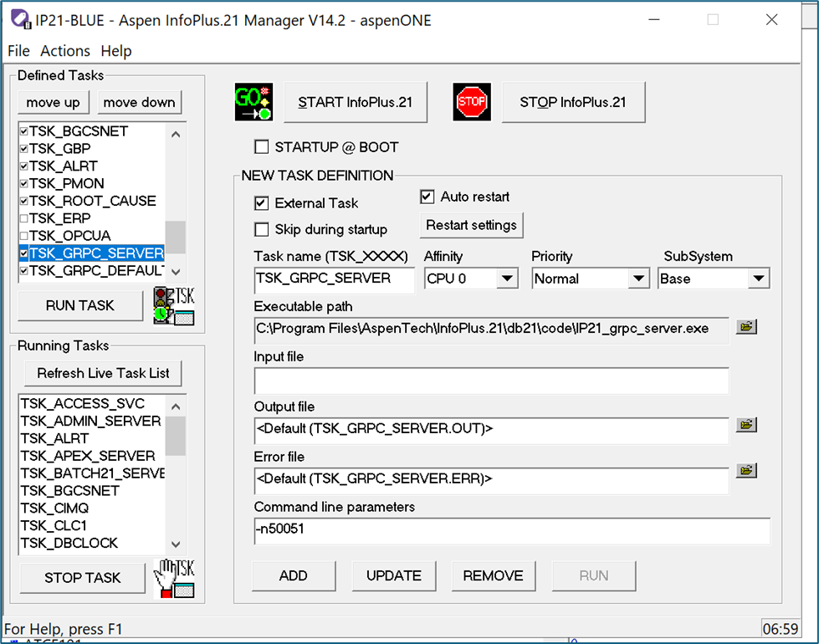This screenshot has height=644, width=819.
Task: Click Defined Tasks scroll down arrow
Action: pos(176,272)
